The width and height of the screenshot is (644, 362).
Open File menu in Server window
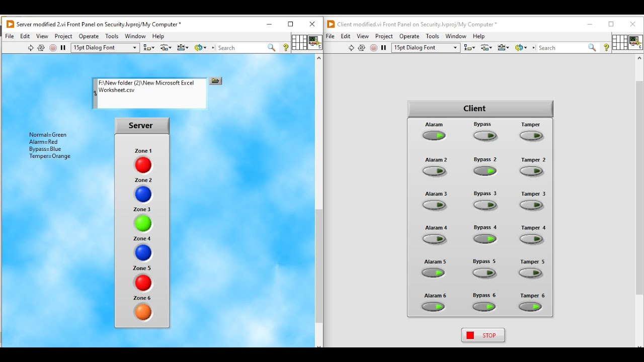click(10, 36)
